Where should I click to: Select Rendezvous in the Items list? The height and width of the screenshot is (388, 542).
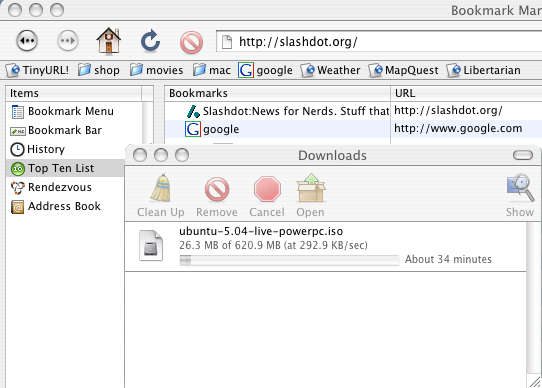point(66,187)
